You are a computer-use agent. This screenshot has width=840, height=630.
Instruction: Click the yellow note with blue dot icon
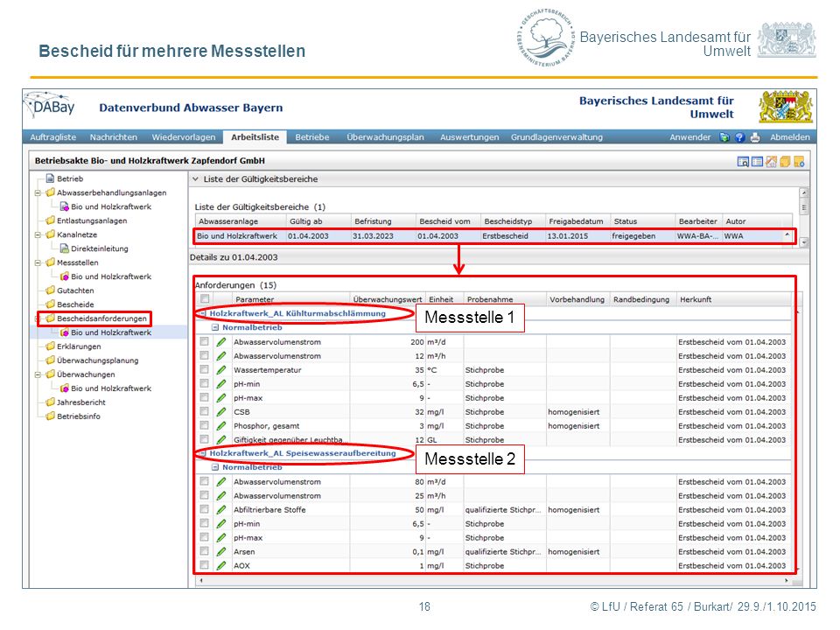pos(799,162)
